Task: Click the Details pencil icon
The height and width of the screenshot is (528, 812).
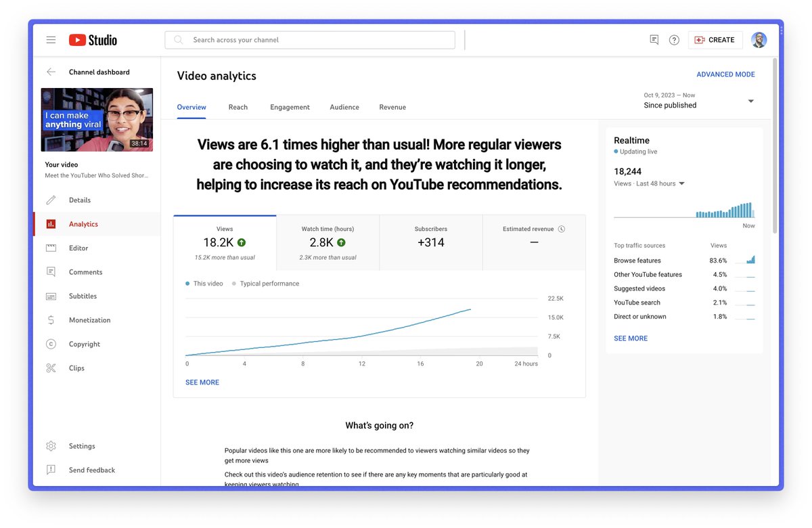Action: tap(51, 200)
